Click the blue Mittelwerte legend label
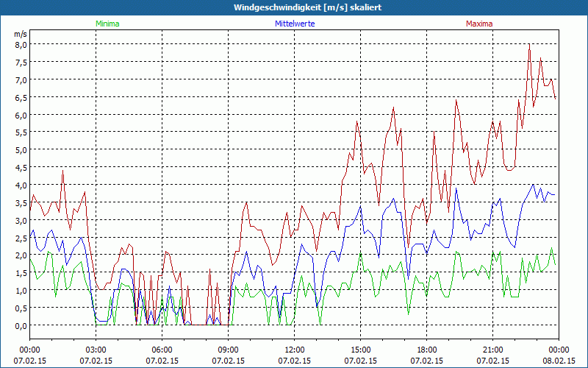The height and width of the screenshot is (368, 588). [x=295, y=24]
